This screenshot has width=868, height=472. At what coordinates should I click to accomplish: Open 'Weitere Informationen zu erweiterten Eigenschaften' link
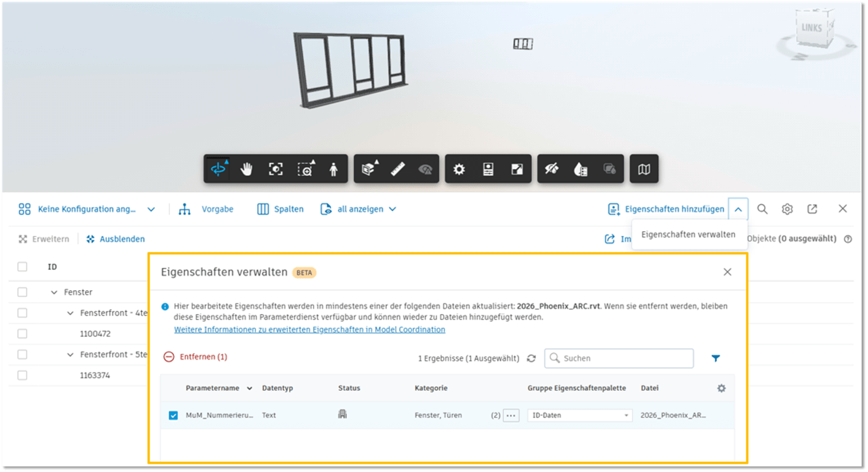309,329
